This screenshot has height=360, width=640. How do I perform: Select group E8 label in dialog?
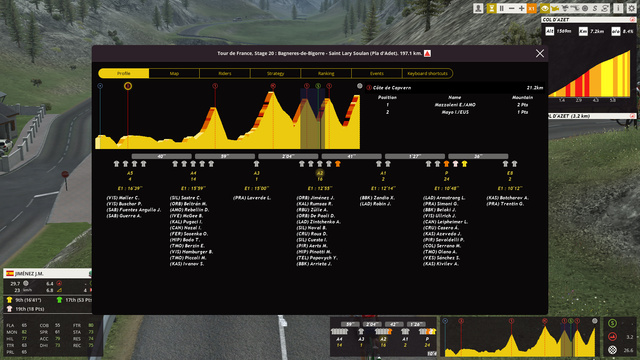(x=510, y=173)
